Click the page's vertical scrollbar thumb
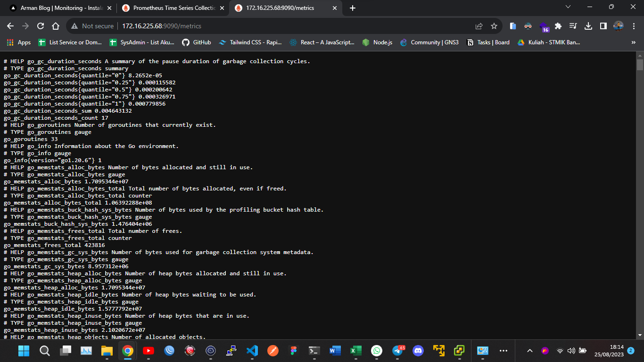 [640, 65]
